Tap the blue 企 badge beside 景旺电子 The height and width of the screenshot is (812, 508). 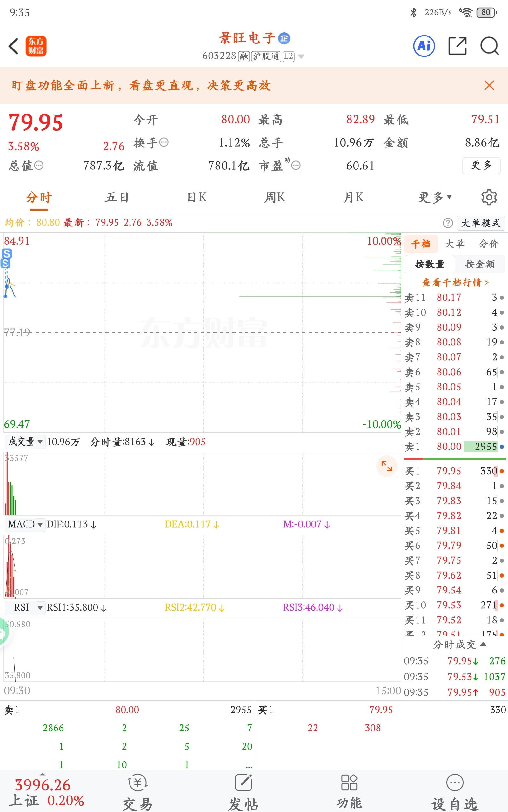point(284,38)
